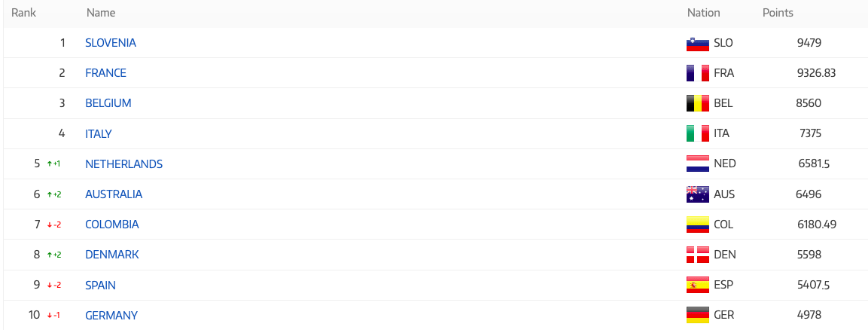Viewport: 868px width, 330px height.
Task: Click the Italy flag icon
Action: 698,133
